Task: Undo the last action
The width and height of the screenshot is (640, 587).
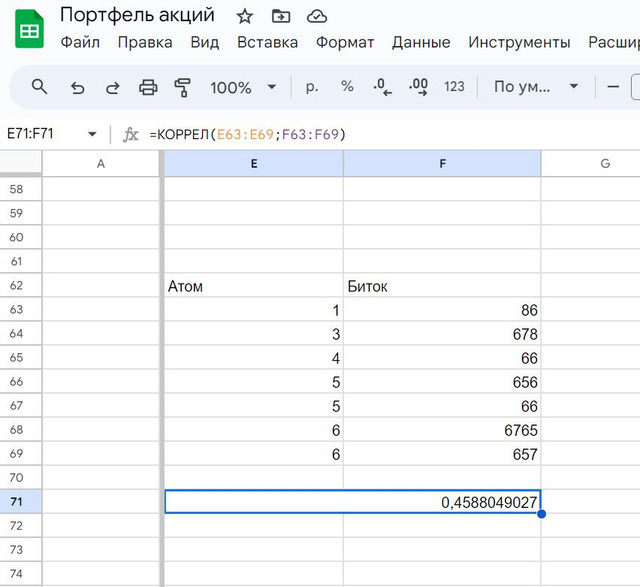Action: (x=77, y=87)
